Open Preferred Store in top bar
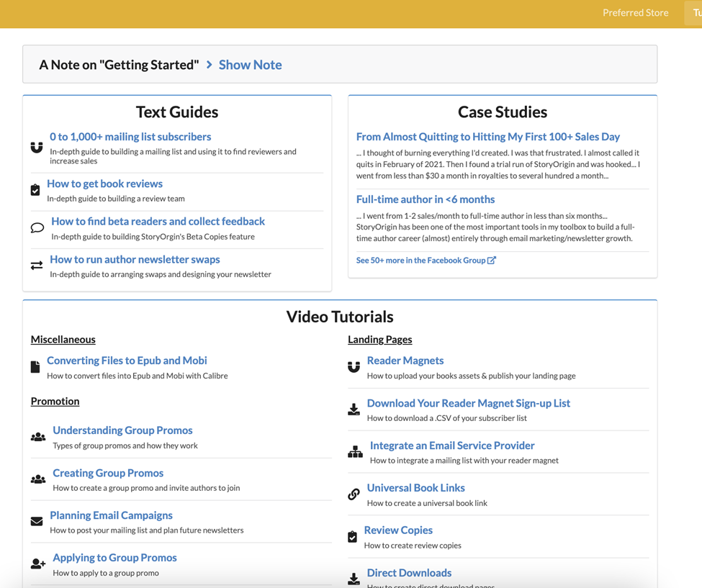Image resolution: width=702 pixels, height=588 pixels. 635,12
